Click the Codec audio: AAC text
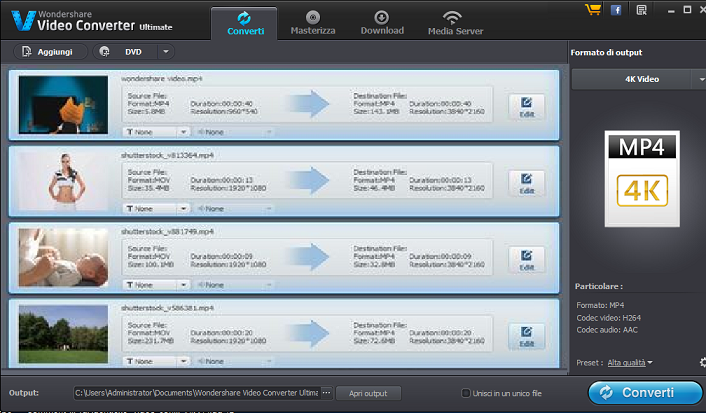This screenshot has width=706, height=413. pos(607,330)
